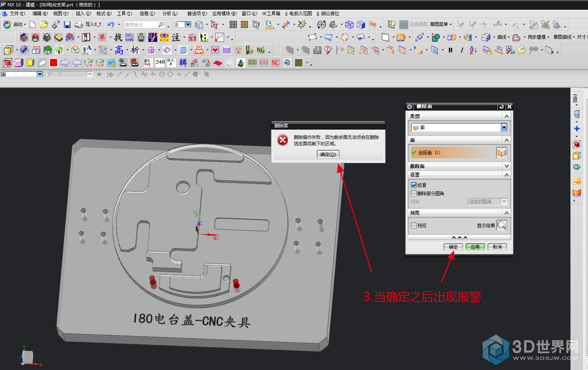Image resolution: width=588 pixels, height=370 pixels.
Task: Toggle Italic I formatting
Action: [462, 50]
